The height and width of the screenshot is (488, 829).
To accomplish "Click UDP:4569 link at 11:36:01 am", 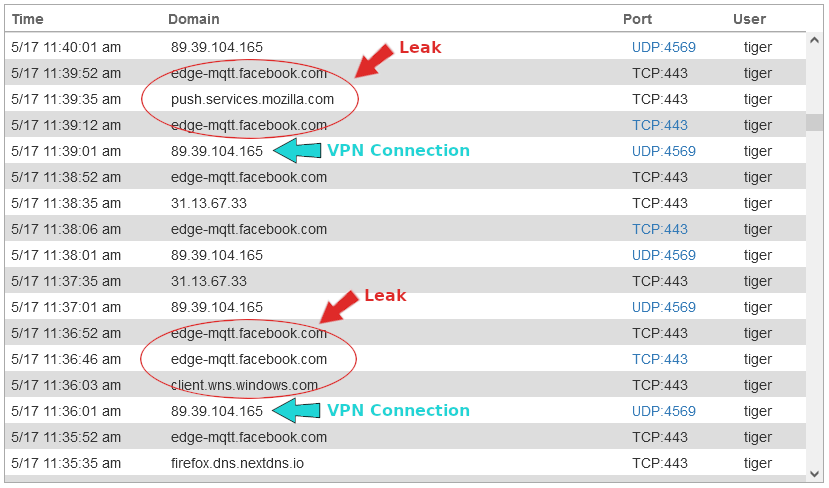I will [x=663, y=411].
